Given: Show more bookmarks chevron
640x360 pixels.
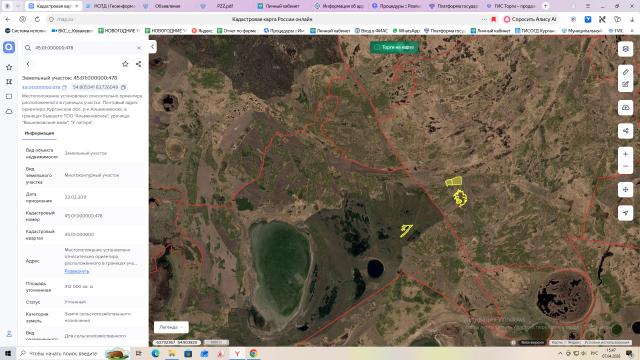Looking at the screenshot, I should [x=633, y=31].
